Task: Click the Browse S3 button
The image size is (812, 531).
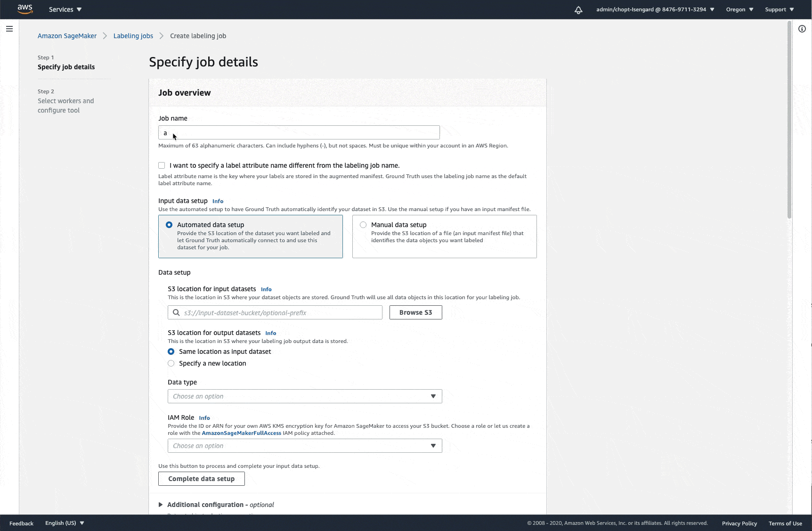Action: click(415, 312)
